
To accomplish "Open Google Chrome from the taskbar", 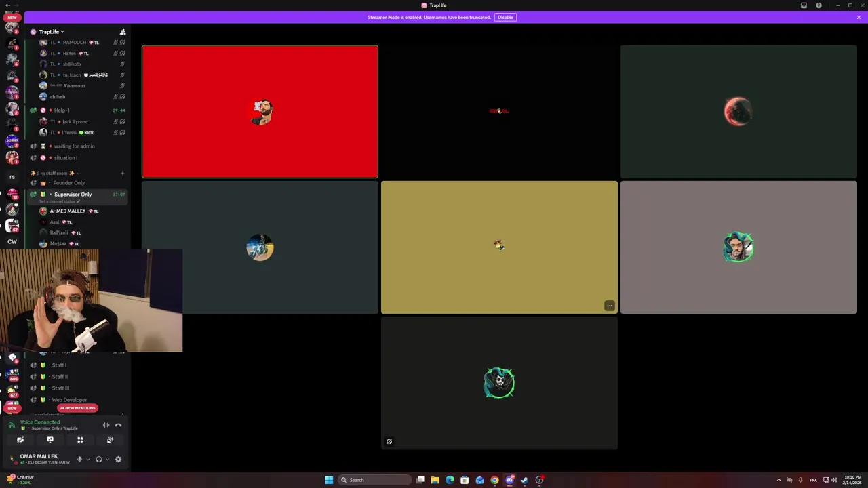I will [494, 480].
